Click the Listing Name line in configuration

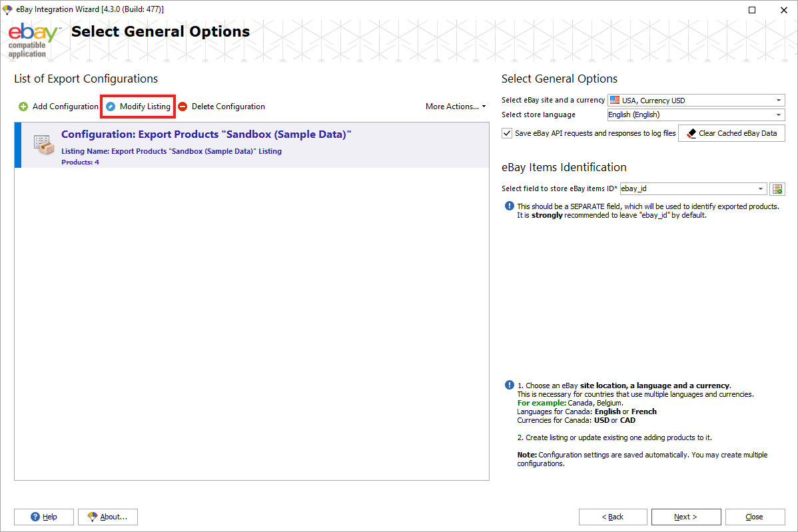[x=171, y=151]
